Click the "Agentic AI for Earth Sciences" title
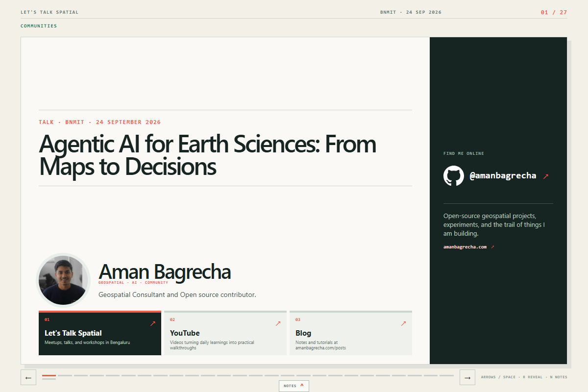588x392 pixels. point(208,155)
